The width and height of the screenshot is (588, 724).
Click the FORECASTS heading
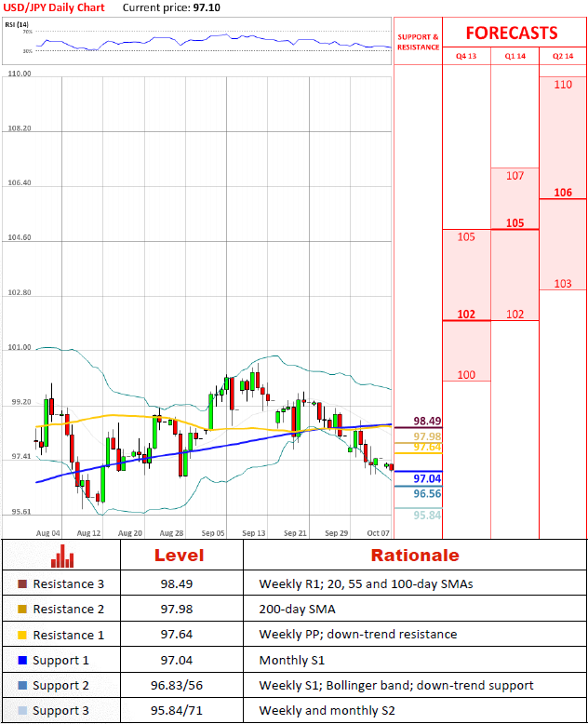click(512, 34)
